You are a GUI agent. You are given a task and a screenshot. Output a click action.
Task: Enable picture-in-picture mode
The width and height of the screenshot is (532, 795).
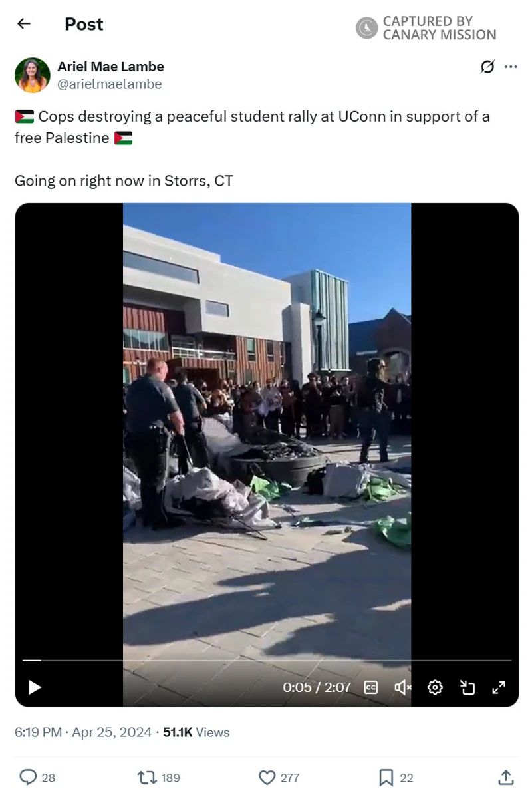tap(467, 687)
